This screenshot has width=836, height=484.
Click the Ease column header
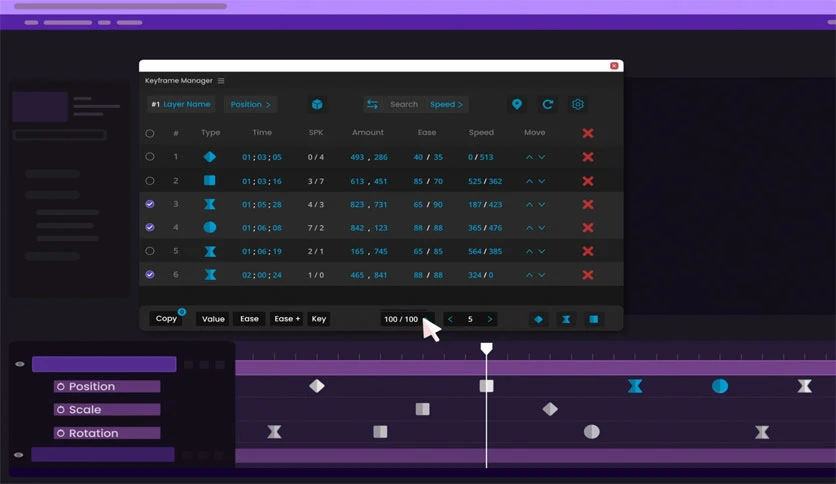(x=427, y=133)
